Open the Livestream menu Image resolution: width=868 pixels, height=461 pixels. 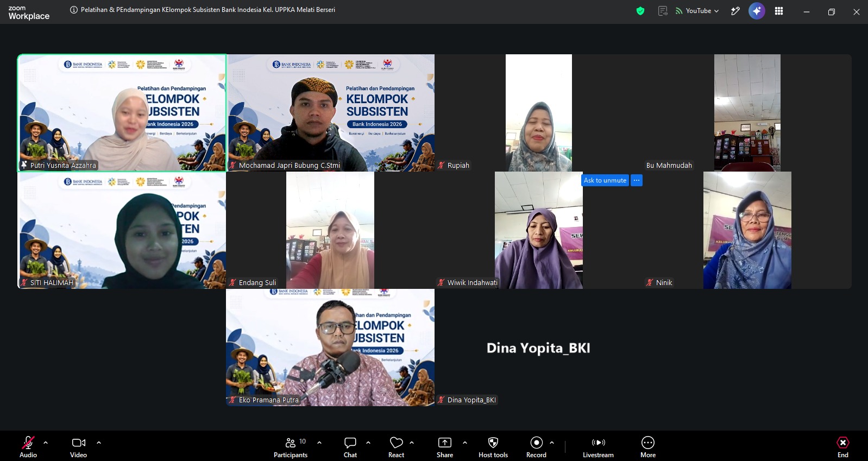pos(598,447)
